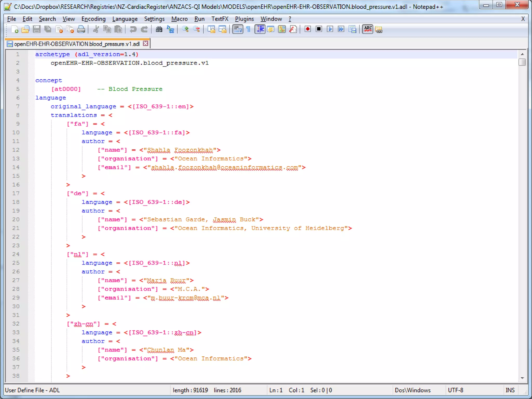Toggle the spell check ABC button
Viewport: 532px width, 399px height.
368,29
